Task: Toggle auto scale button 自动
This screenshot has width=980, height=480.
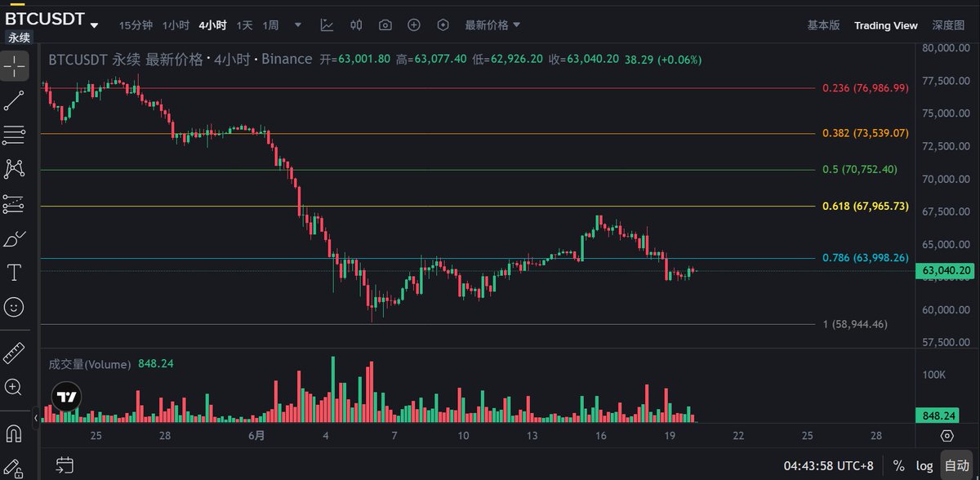Action: coord(955,465)
